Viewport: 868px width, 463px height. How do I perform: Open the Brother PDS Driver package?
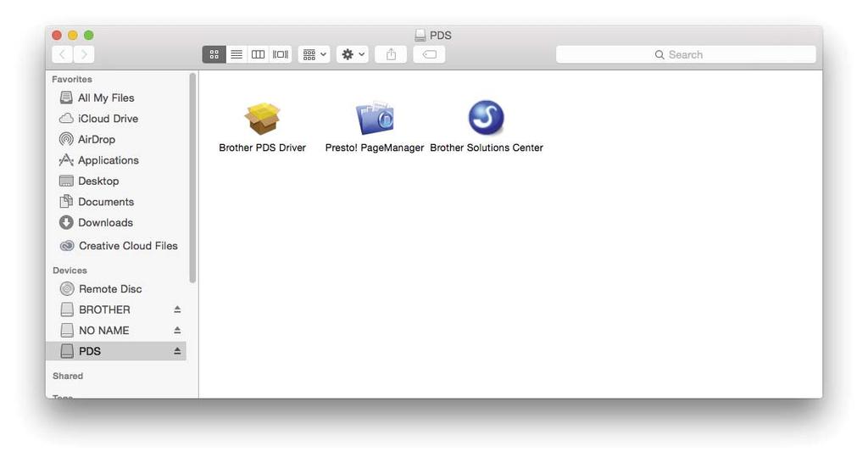pyautogui.click(x=263, y=118)
